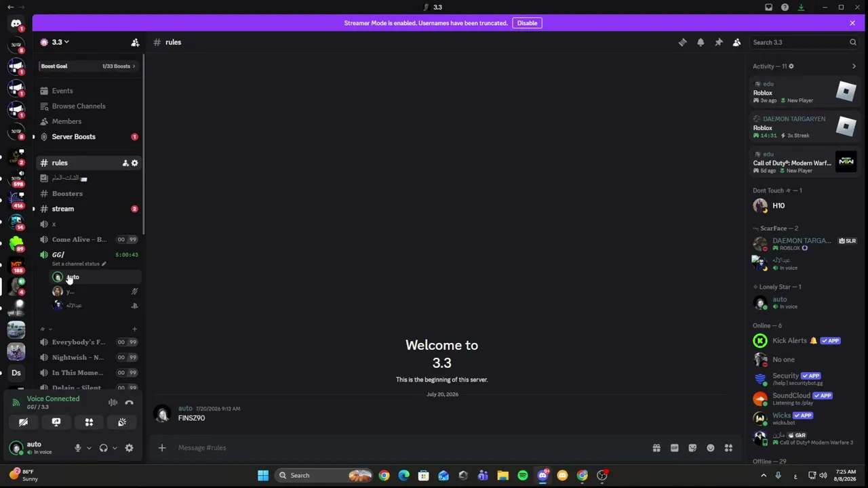The image size is (868, 488).
Task: Open File Explorer from taskbar
Action: tap(503, 475)
